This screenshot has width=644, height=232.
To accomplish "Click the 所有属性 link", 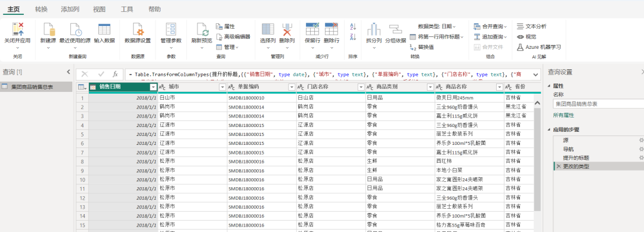I will coord(563,115).
